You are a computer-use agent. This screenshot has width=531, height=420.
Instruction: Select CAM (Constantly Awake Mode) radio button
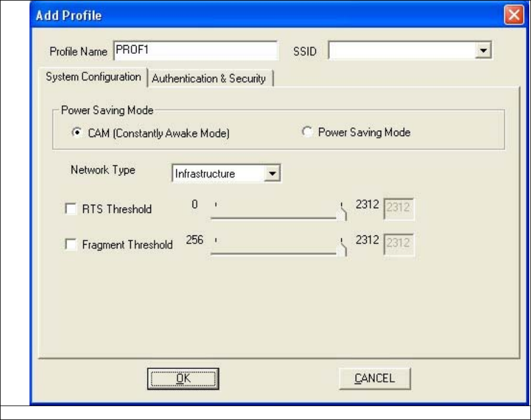pos(77,132)
